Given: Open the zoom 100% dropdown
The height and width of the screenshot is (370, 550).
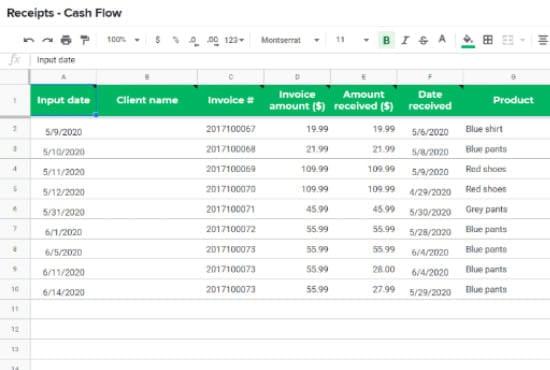Looking at the screenshot, I should (x=123, y=40).
